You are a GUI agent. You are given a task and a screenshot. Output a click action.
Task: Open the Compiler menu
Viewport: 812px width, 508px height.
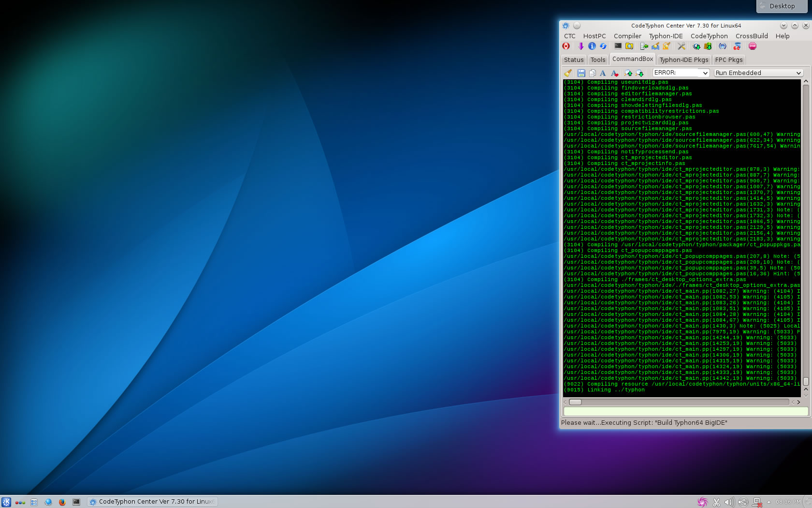coord(627,36)
